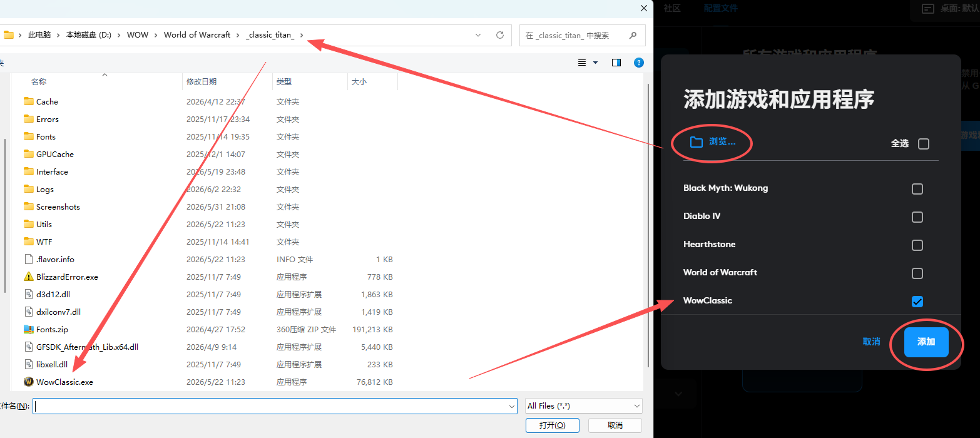This screenshot has width=980, height=438.
Task: Click the view layout icon
Action: tap(582, 63)
